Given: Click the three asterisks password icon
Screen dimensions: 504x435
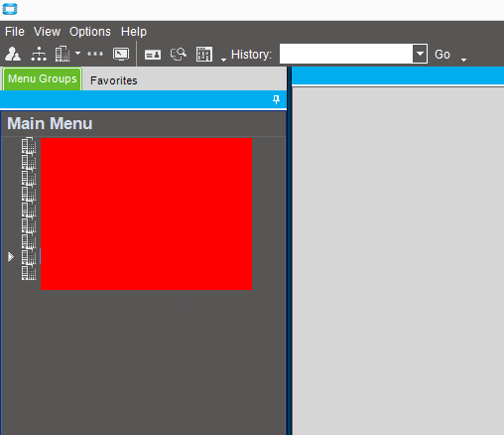Looking at the screenshot, I should pos(95,54).
